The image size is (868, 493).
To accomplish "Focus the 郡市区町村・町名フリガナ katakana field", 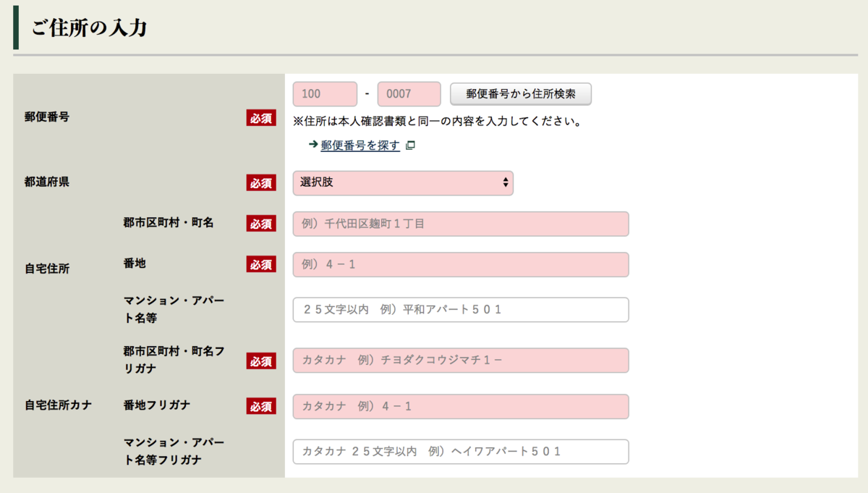I will 461,360.
